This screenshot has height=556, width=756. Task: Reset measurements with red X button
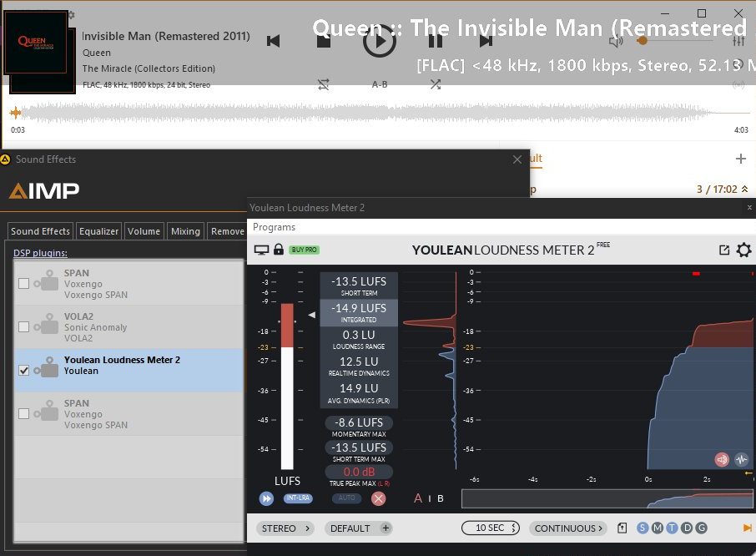point(379,498)
